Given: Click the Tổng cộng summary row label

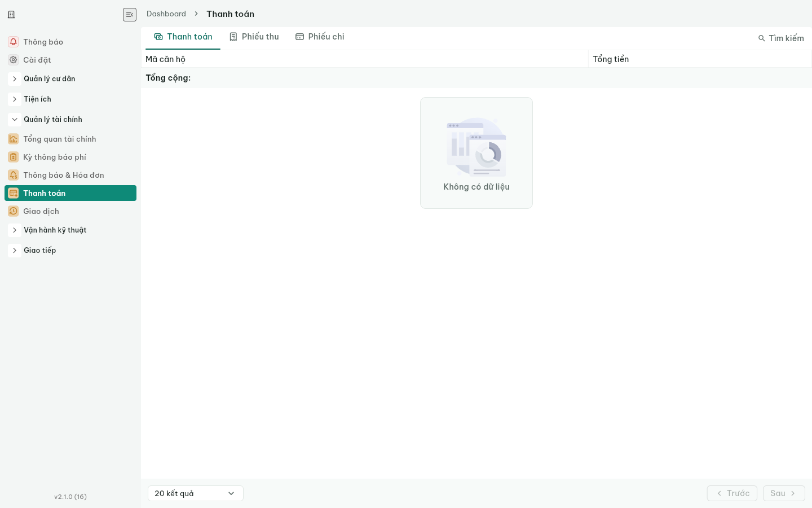Looking at the screenshot, I should (x=168, y=78).
